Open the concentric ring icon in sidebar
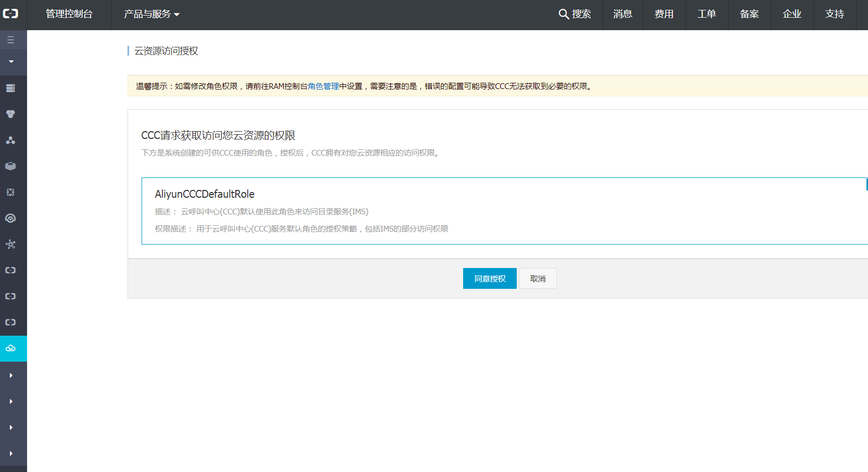 click(10, 218)
